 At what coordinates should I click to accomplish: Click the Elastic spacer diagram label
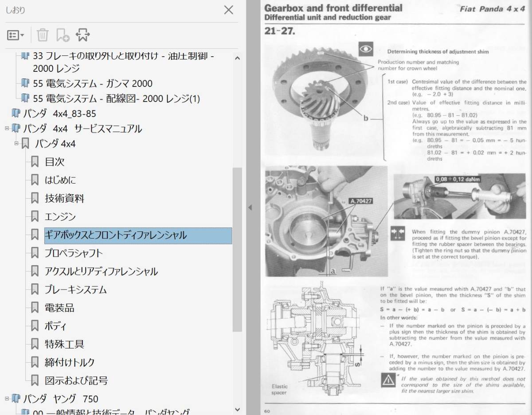[x=279, y=389]
